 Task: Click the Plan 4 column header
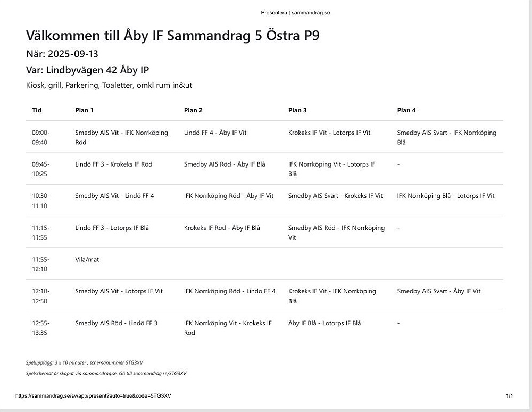[x=406, y=110]
